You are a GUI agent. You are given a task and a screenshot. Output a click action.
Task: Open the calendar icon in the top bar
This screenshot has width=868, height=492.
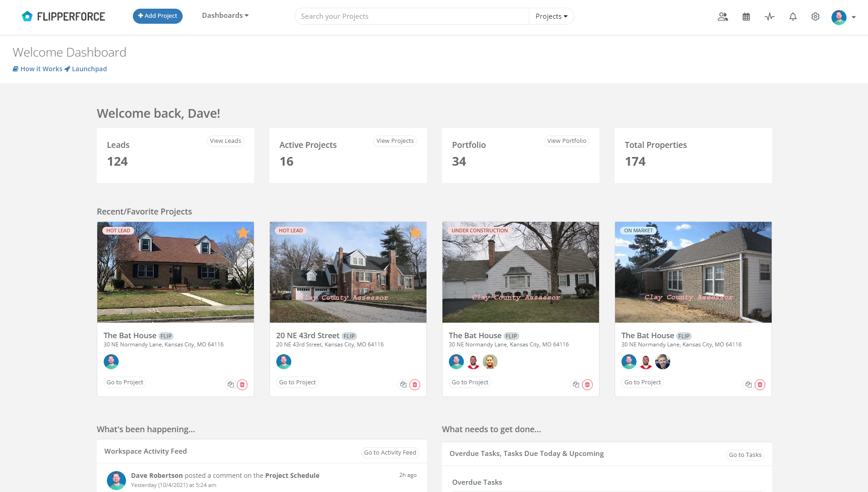(746, 16)
